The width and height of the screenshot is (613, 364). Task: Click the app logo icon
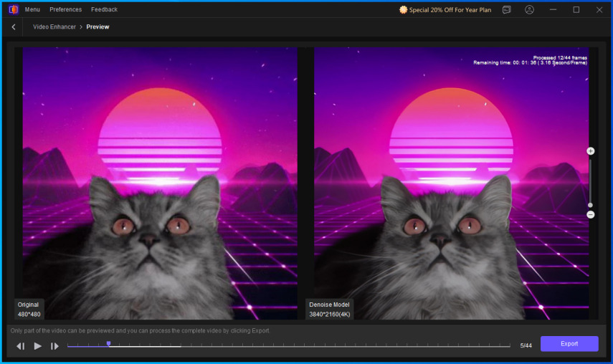coord(14,9)
